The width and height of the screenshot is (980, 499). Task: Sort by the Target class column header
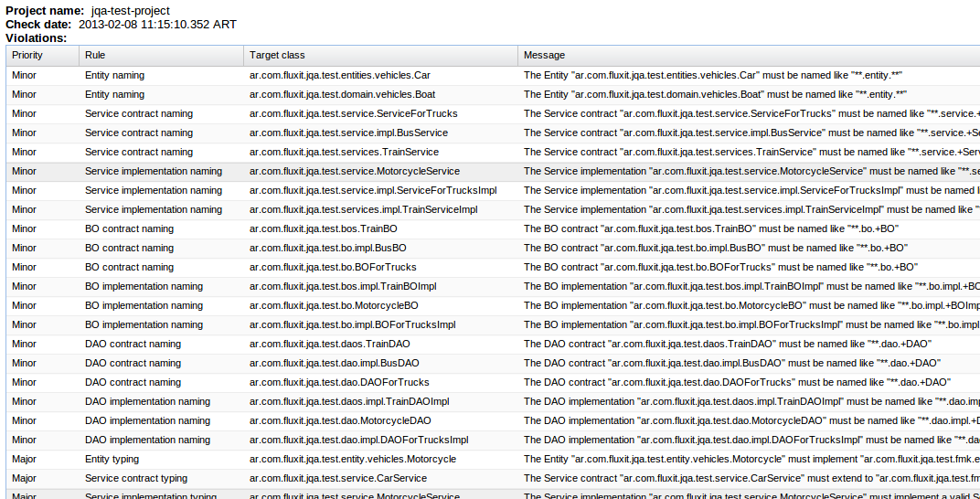[380, 55]
